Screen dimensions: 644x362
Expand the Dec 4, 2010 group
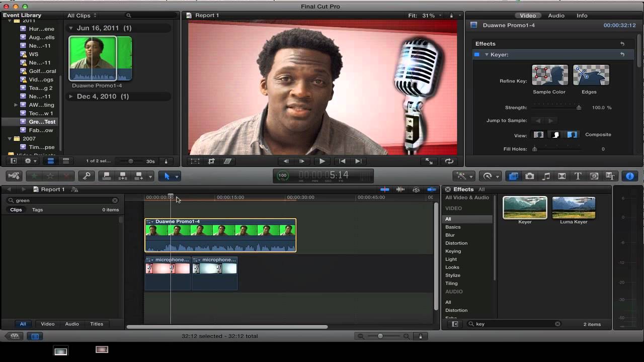pyautogui.click(x=71, y=96)
